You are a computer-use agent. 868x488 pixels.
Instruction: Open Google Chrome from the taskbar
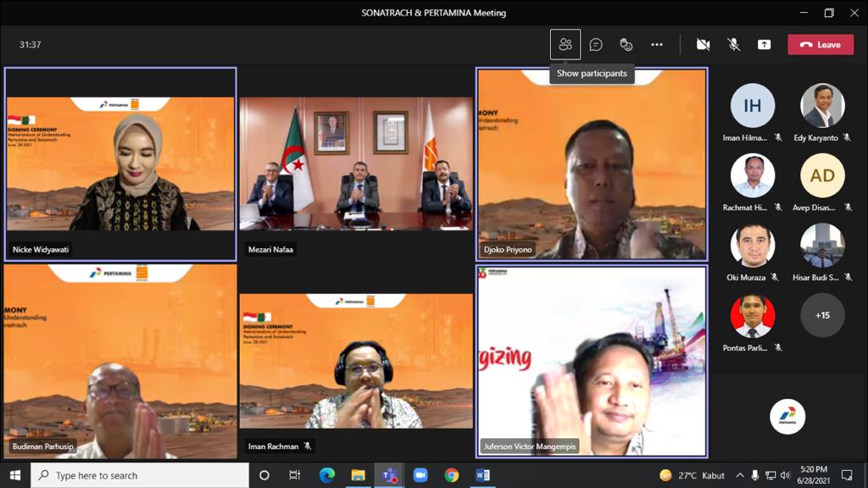pos(451,475)
